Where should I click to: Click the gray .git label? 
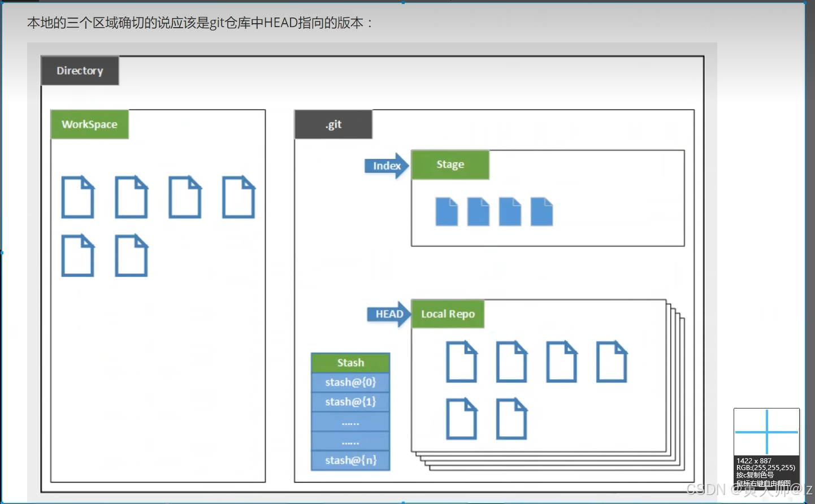333,124
